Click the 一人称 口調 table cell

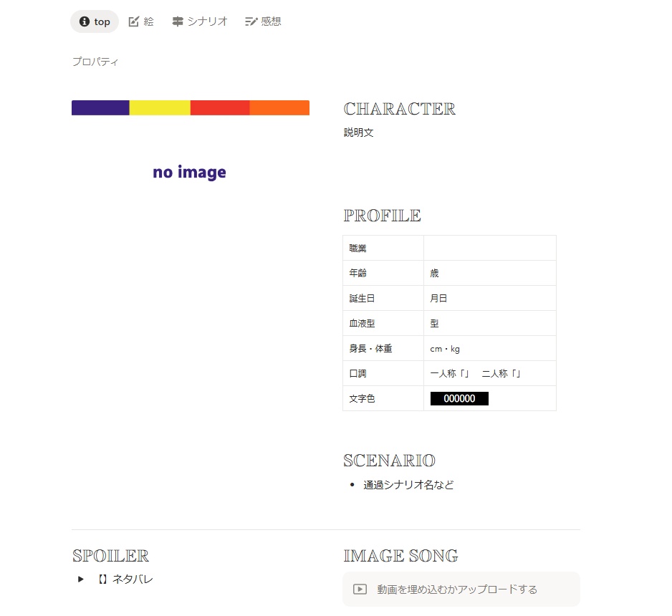[489, 373]
